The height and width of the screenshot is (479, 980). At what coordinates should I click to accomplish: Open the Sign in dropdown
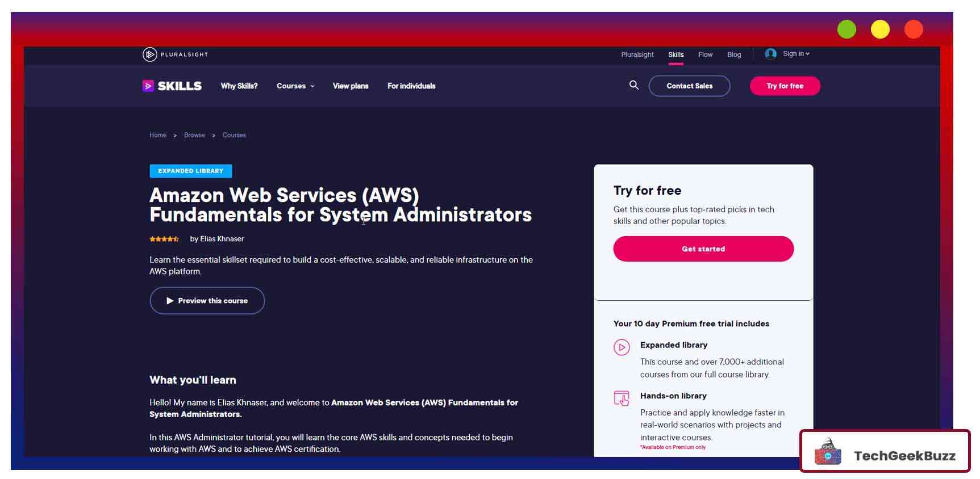point(795,54)
